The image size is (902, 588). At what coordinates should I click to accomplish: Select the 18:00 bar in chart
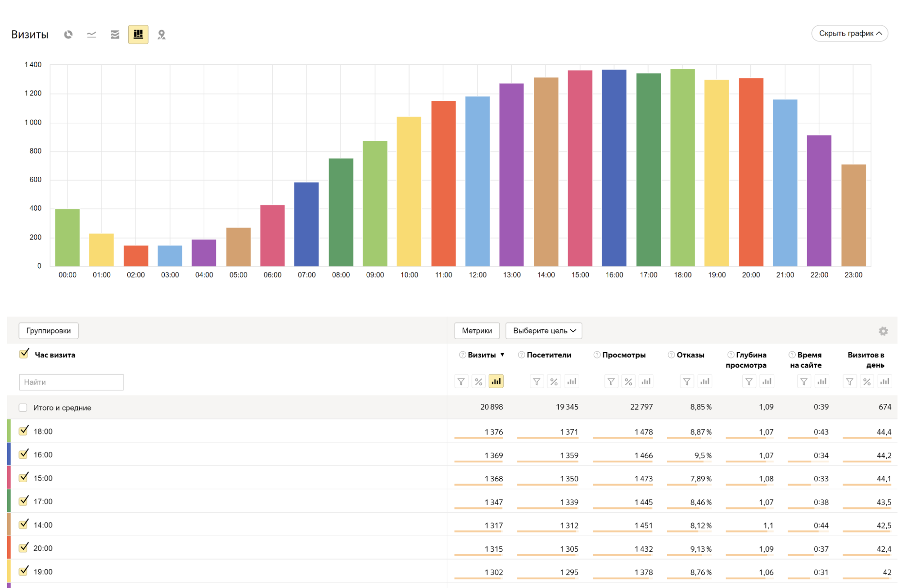click(682, 168)
